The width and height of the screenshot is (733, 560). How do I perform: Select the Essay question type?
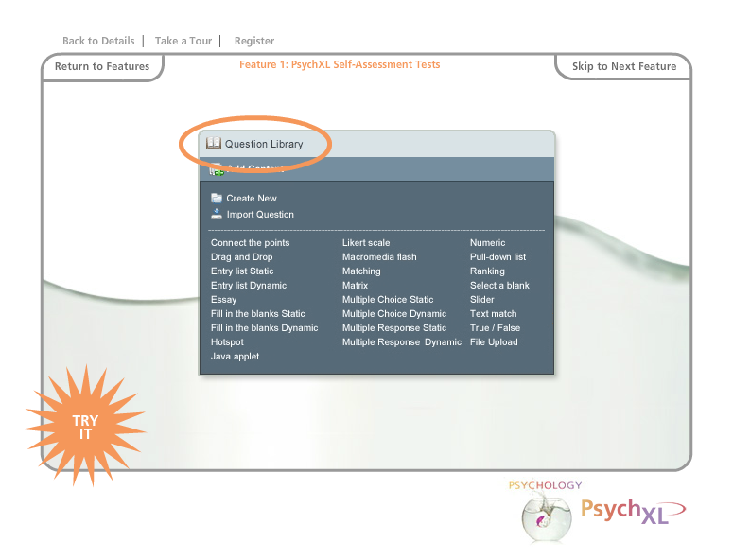[x=223, y=300]
